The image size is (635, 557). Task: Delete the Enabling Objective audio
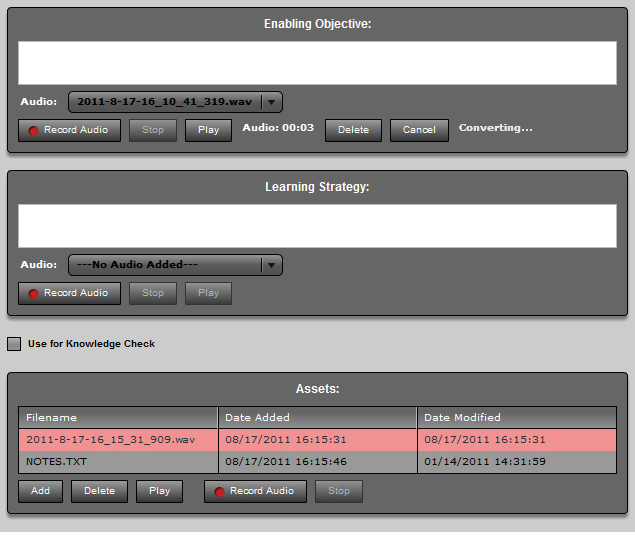[x=353, y=130]
